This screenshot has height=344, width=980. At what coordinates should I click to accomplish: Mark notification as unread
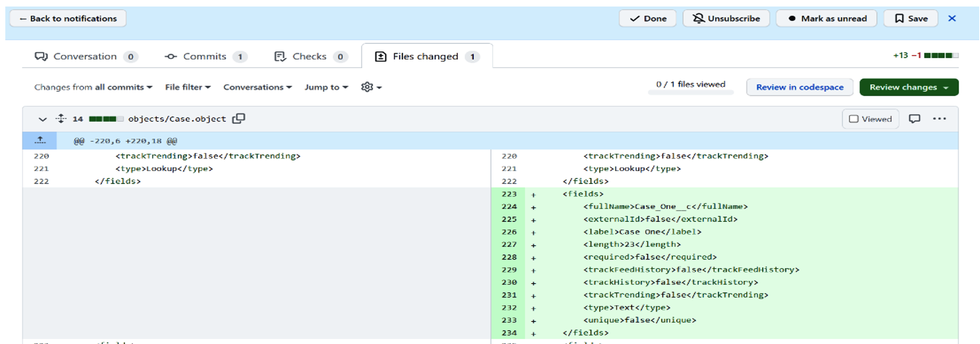[826, 18]
